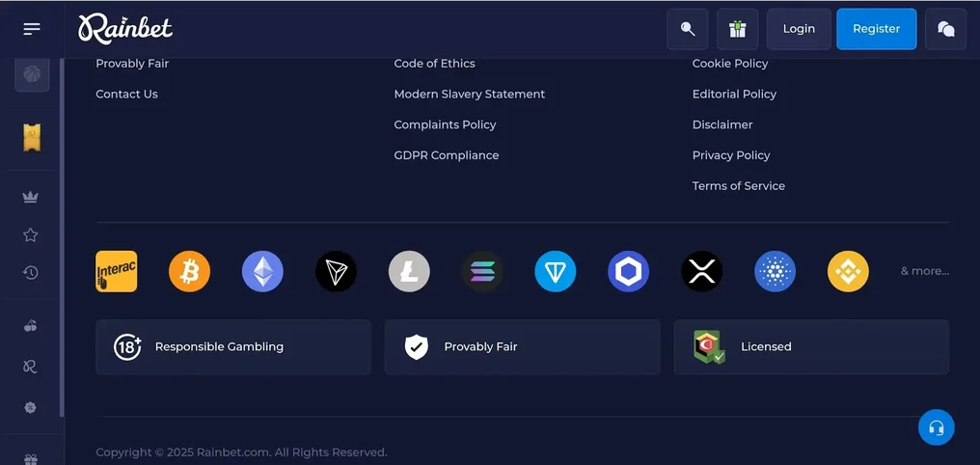Open live support headset button
The image size is (980, 465).
click(936, 427)
